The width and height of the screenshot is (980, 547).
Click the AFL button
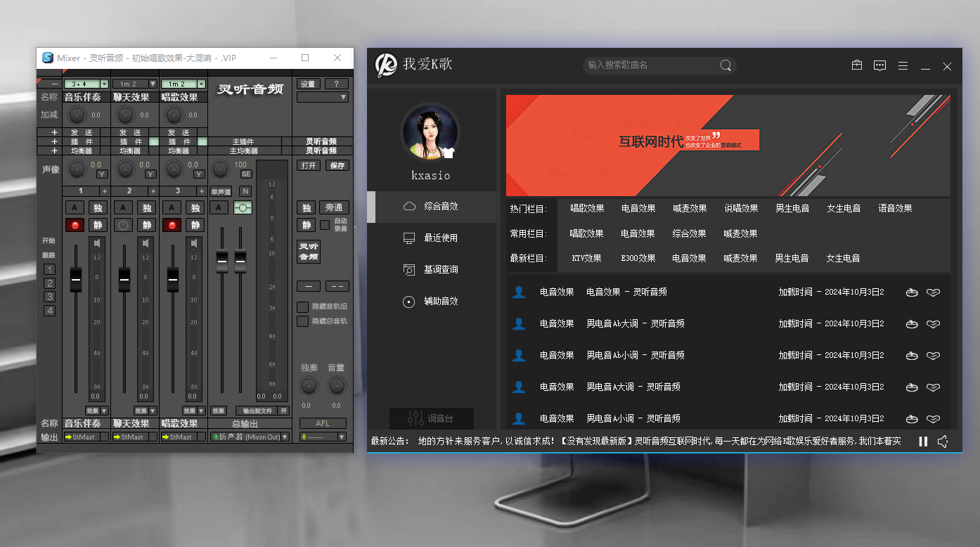(x=323, y=423)
